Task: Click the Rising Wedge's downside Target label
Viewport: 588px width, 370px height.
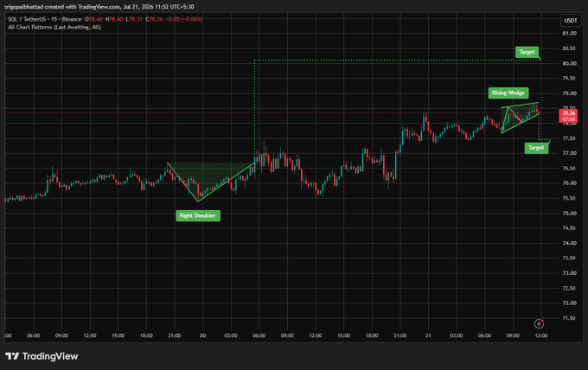Action: pos(536,148)
